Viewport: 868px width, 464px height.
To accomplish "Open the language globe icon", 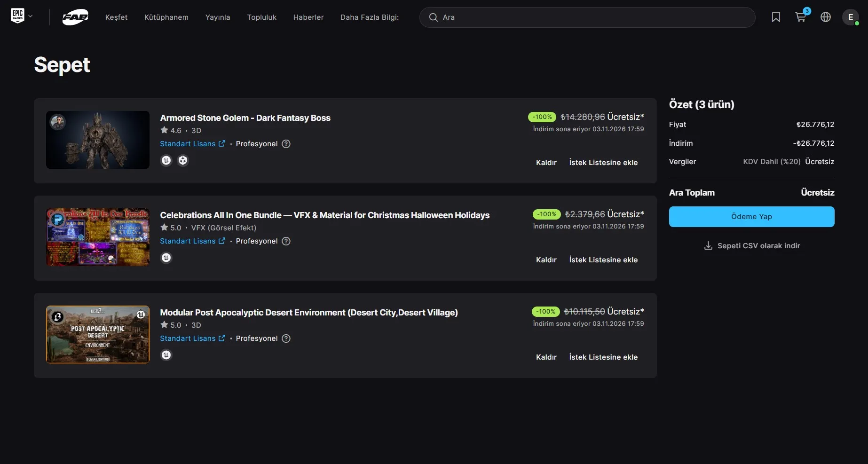I will click(826, 17).
